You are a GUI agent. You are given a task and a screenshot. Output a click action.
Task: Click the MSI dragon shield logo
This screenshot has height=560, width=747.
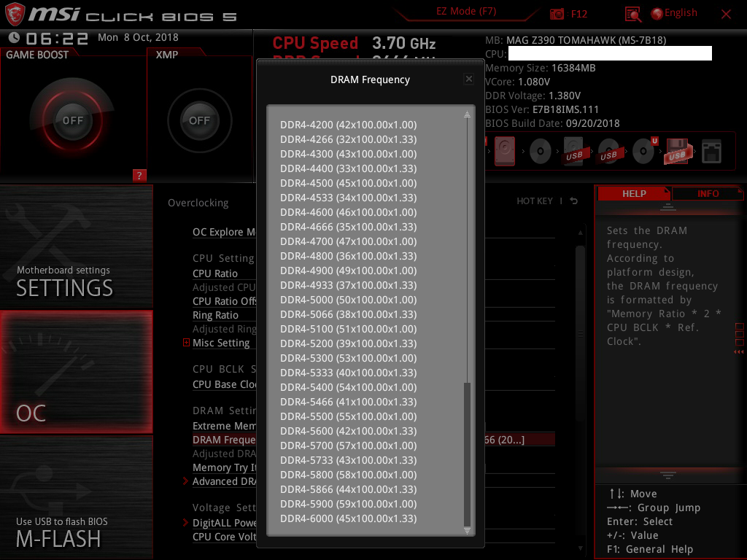coord(15,14)
